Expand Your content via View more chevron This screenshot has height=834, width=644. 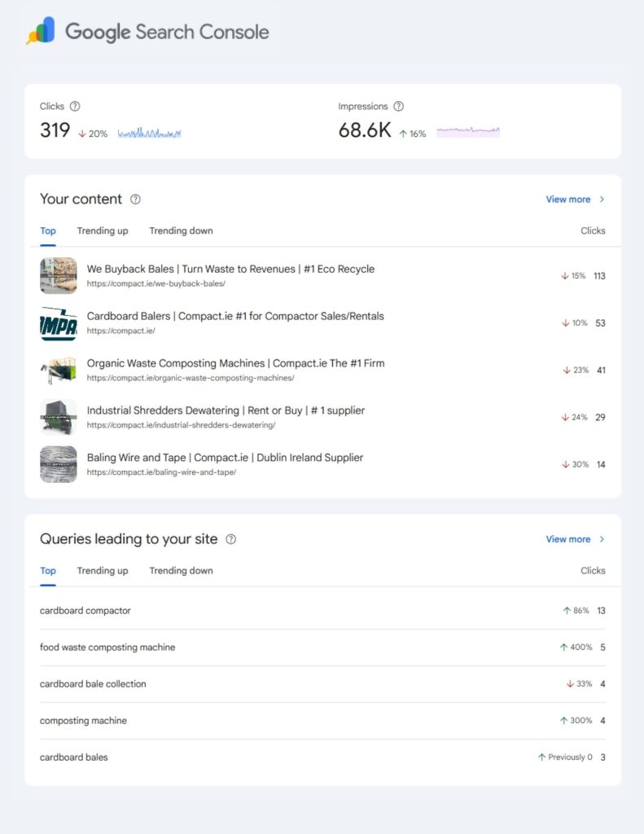click(602, 200)
